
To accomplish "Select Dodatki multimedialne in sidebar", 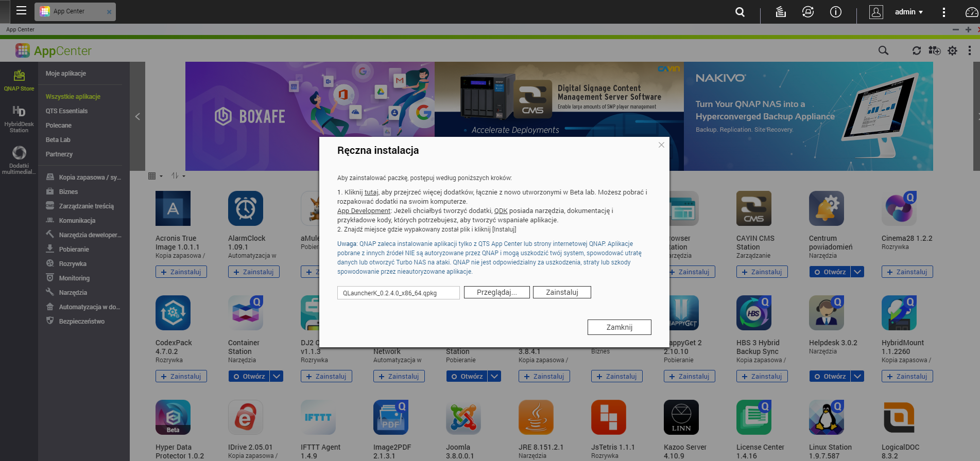I will click(x=19, y=160).
